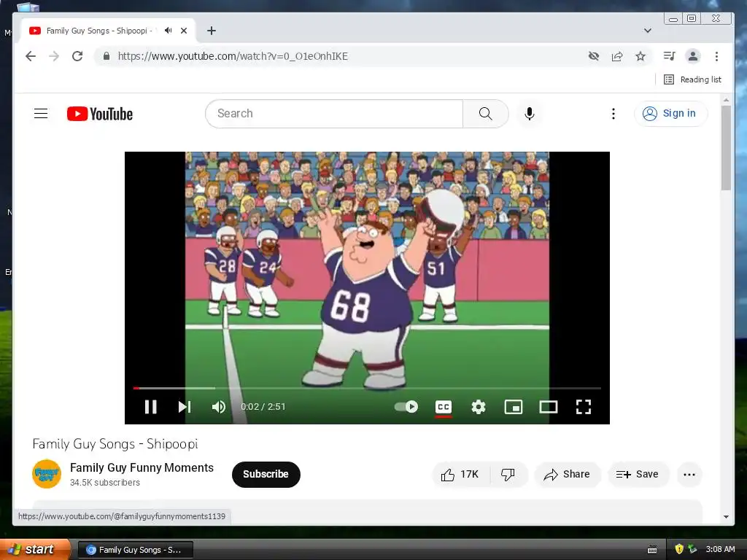Mute the tab via speaker icon
This screenshot has width=747, height=560.
click(169, 31)
